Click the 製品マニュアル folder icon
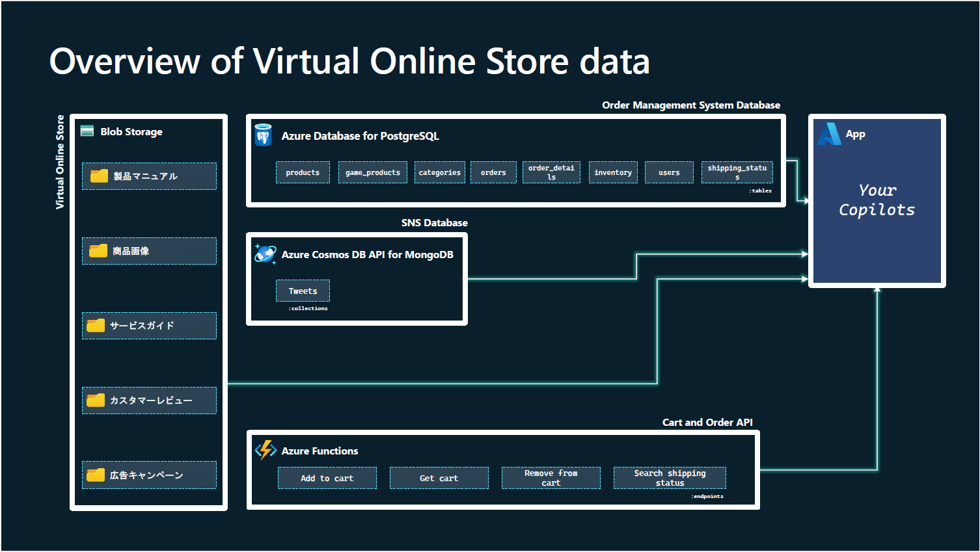Viewport: 980px width, 552px height. (x=99, y=176)
